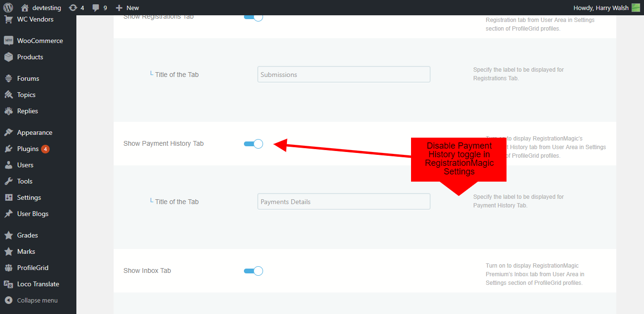Click the Title of the Tab label above Payments Details
644x314 pixels.
point(177,202)
